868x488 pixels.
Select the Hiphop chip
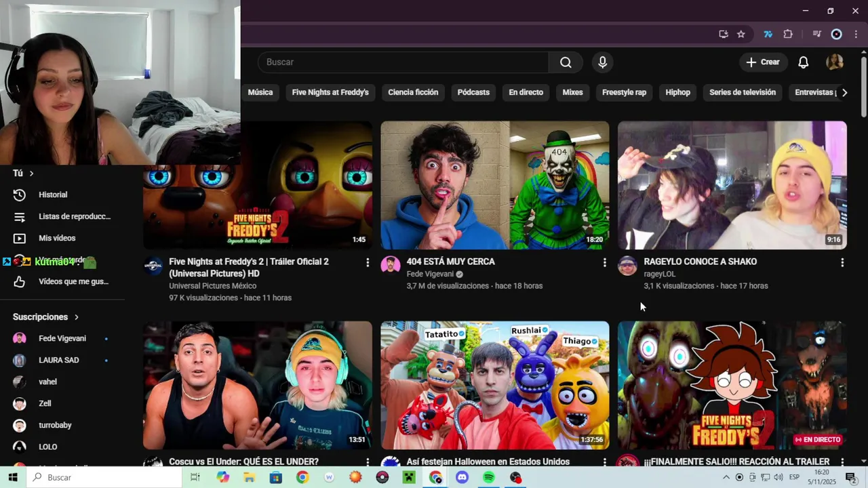677,92
